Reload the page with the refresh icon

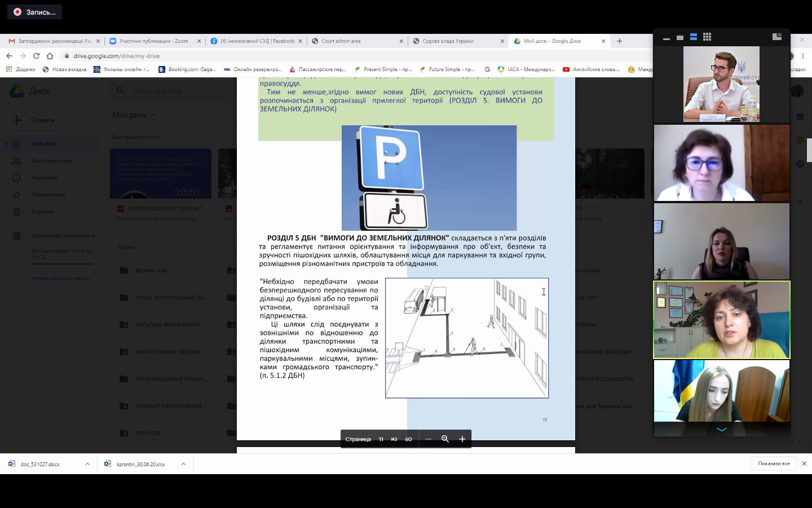coord(36,56)
